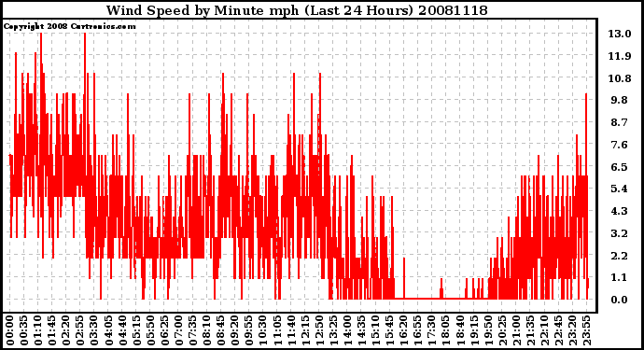Click the 04:40 time axis label
The width and height of the screenshot is (644, 350).
point(122,330)
